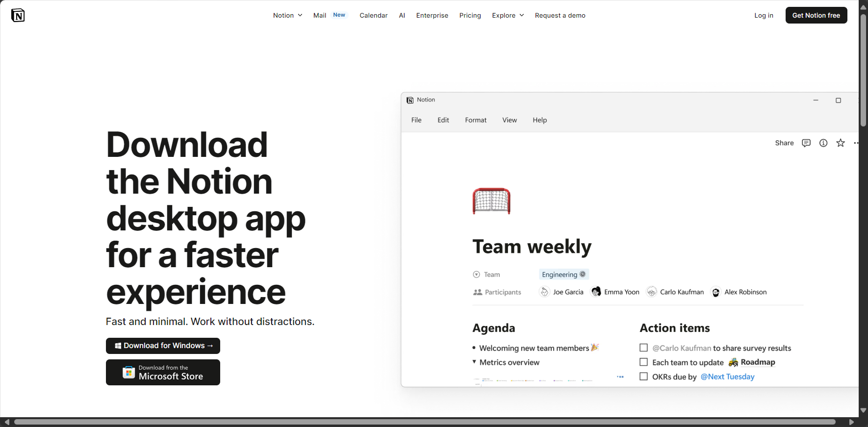868x427 pixels.
Task: Click the Share button in Notion app
Action: [x=784, y=143]
